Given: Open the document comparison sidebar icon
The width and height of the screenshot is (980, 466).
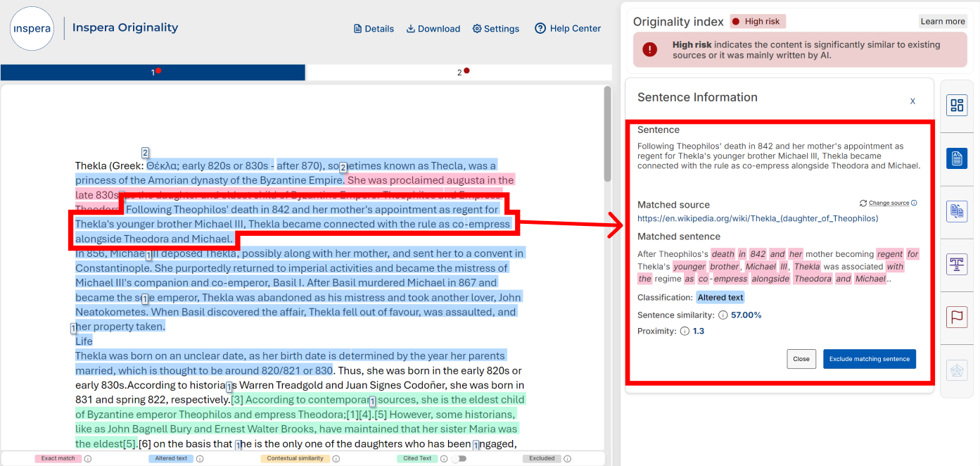Looking at the screenshot, I should click(x=956, y=211).
